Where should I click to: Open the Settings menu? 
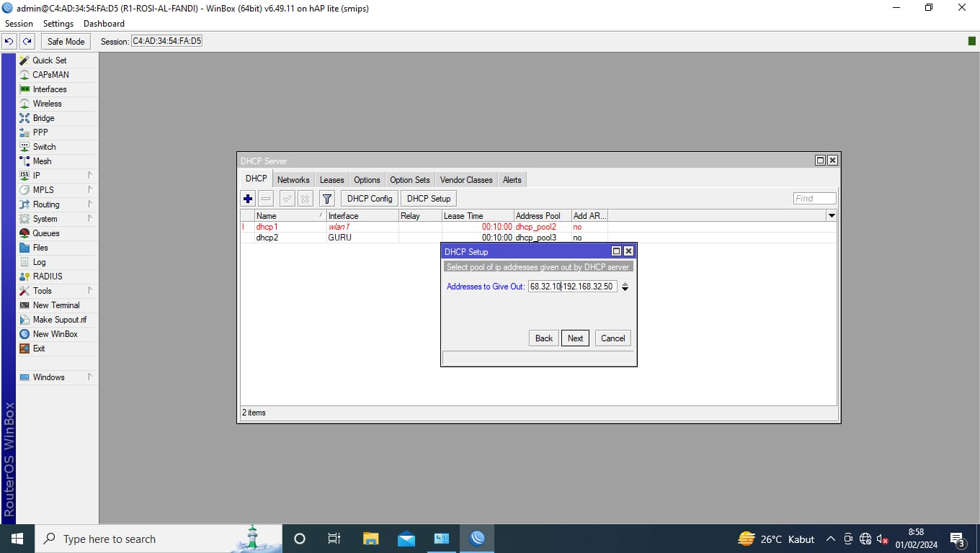[x=58, y=24]
